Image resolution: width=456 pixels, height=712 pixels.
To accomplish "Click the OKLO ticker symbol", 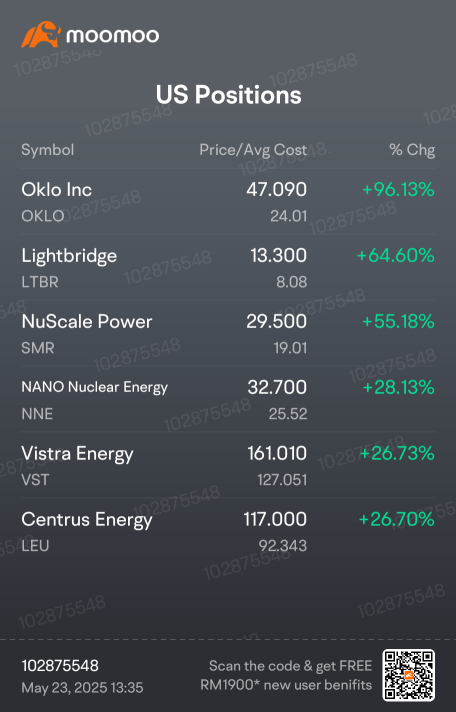I will 43,216.
